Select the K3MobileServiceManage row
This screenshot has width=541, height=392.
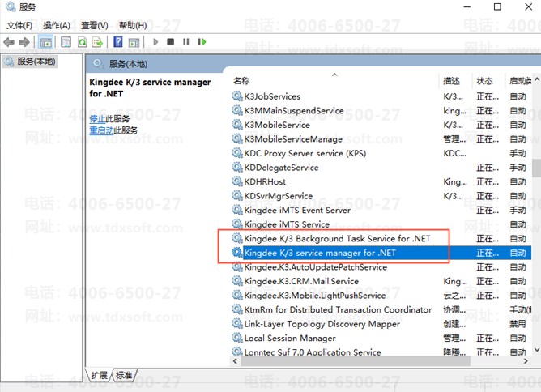pyautogui.click(x=381, y=139)
